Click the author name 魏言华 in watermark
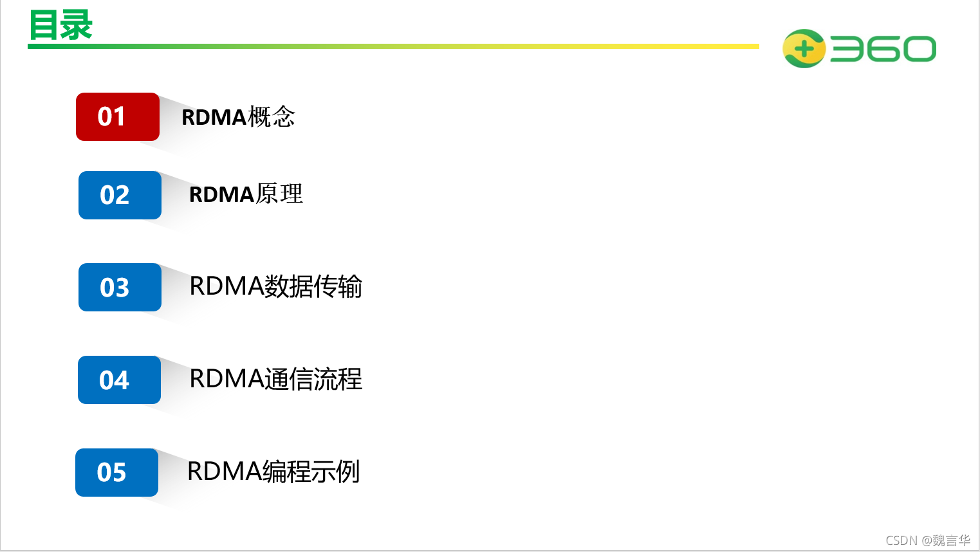The width and height of the screenshot is (980, 552). click(x=952, y=540)
